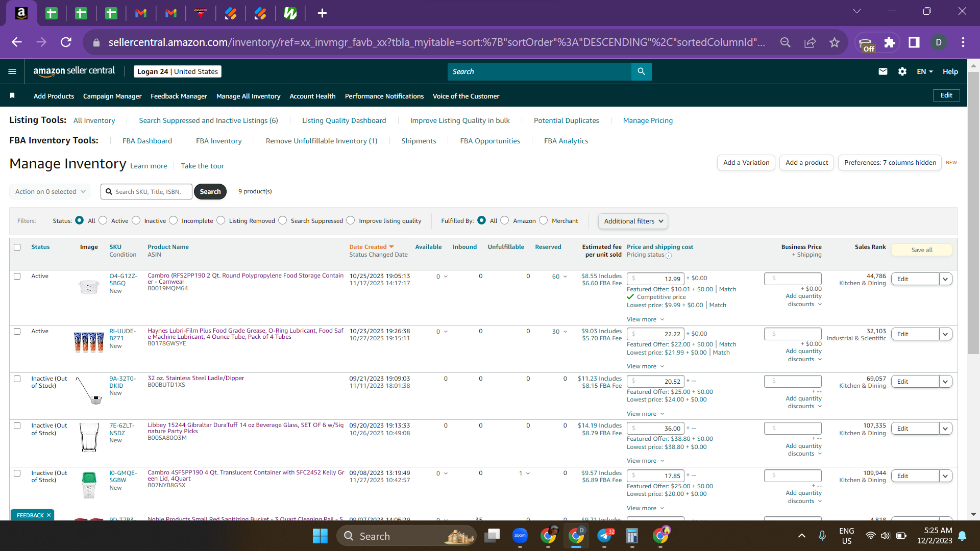The image size is (980, 551).
Task: Click the Save all button
Action: (922, 250)
